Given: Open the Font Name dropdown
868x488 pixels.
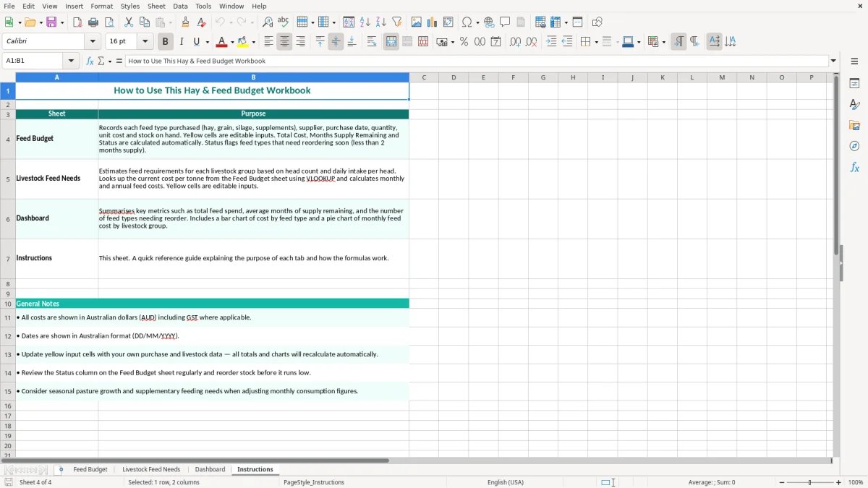Looking at the screenshot, I should pos(93,42).
